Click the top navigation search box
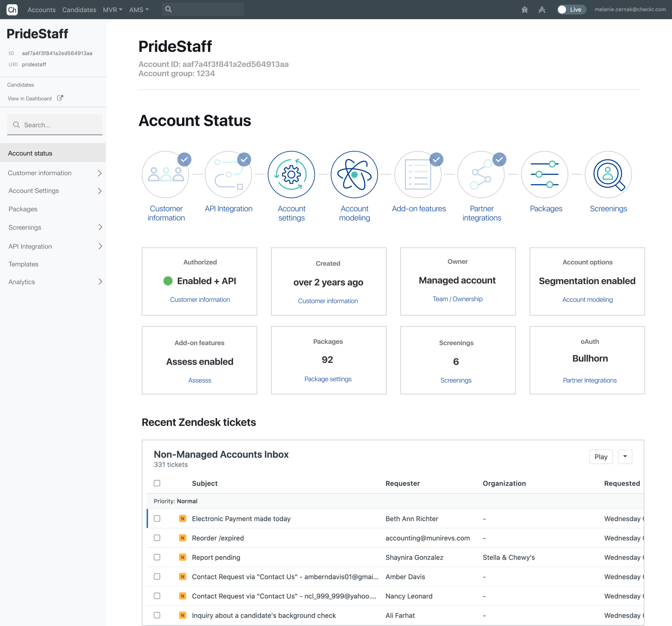The height and width of the screenshot is (626, 672). [x=203, y=9]
